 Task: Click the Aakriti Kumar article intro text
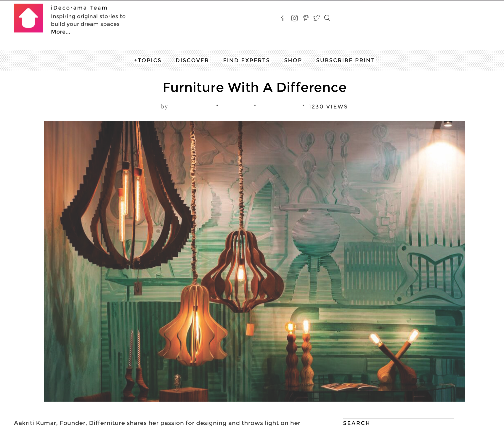157,423
